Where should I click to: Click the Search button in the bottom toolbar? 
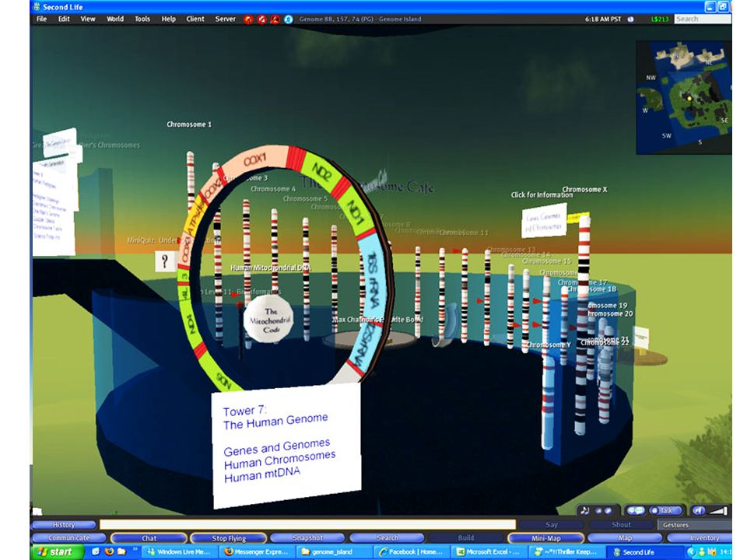tap(387, 538)
